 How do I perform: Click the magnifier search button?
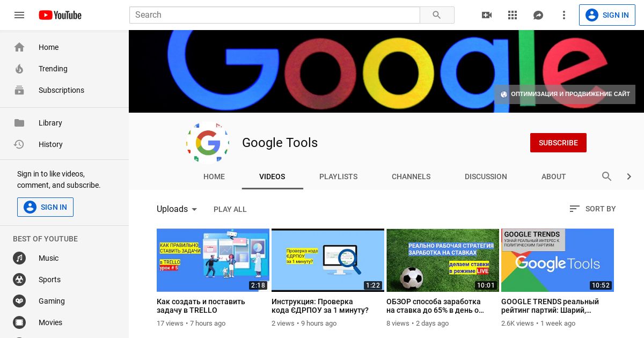point(437,15)
